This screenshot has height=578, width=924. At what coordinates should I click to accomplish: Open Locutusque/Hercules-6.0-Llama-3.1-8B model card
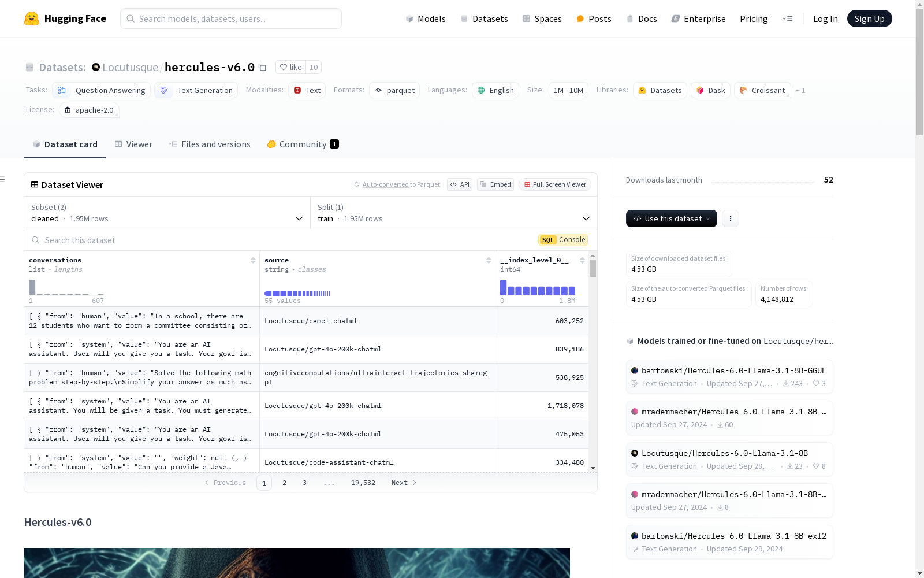click(x=729, y=459)
